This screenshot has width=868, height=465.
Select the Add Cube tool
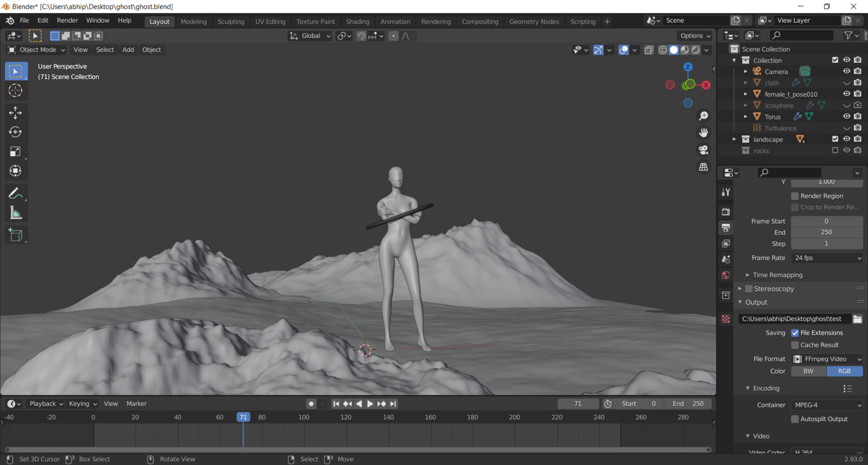point(16,235)
